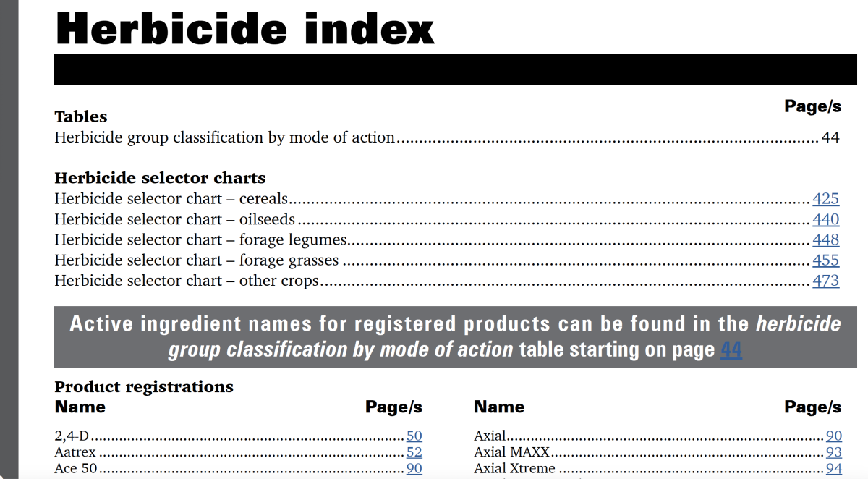Open page 473 link for other crops

coord(825,280)
